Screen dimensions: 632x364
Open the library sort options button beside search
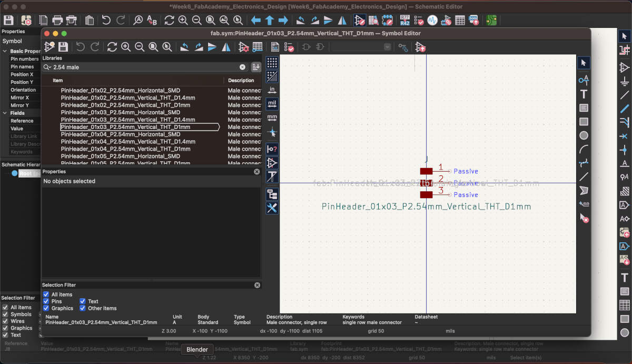[256, 67]
